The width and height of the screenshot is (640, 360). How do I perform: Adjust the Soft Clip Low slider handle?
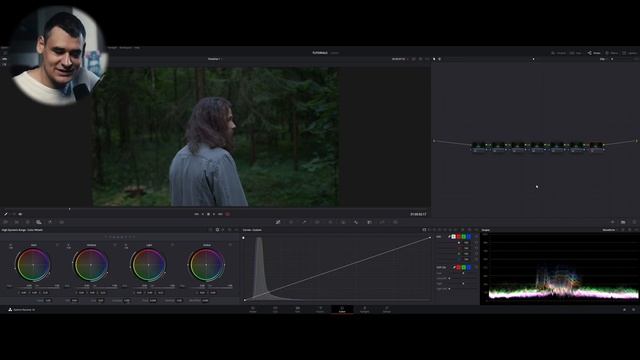point(463,273)
